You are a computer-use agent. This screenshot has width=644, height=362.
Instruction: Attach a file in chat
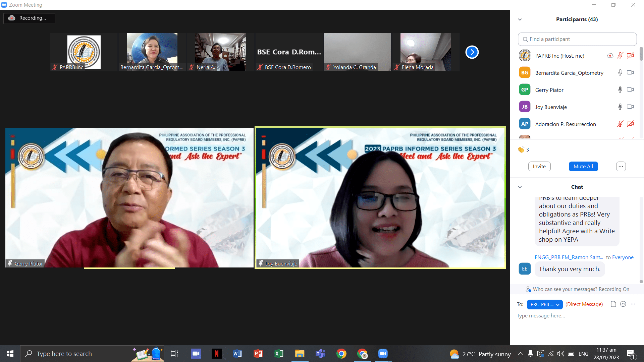click(613, 304)
